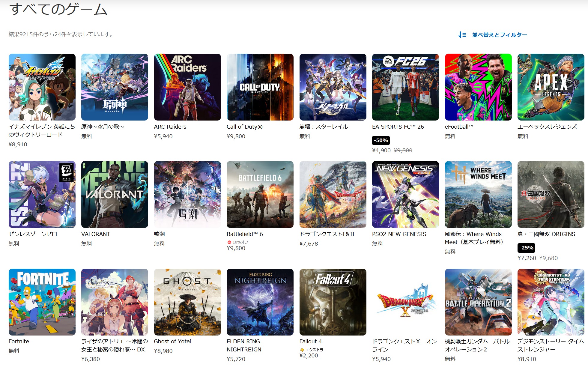
Task: Click the EA Play 10%オフ icon
Action: point(229,242)
